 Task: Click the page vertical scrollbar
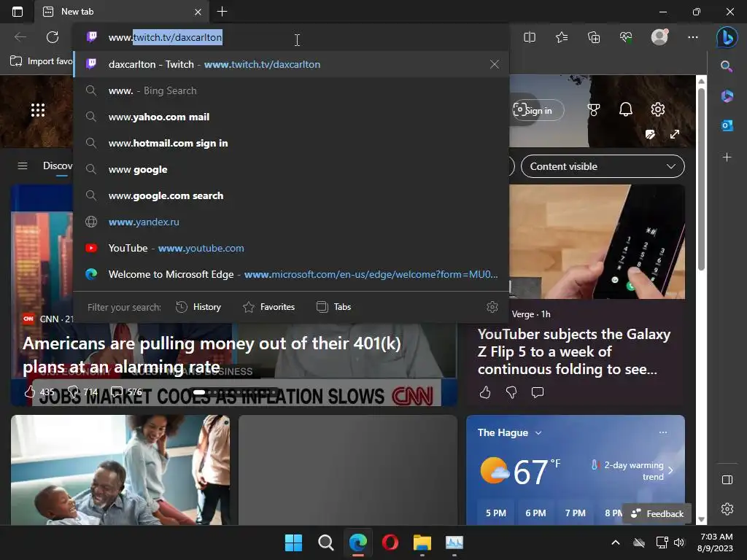pos(701,179)
